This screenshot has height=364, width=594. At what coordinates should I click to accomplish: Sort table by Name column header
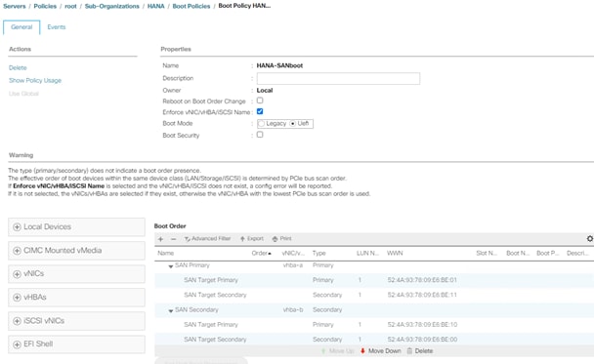tap(165, 253)
